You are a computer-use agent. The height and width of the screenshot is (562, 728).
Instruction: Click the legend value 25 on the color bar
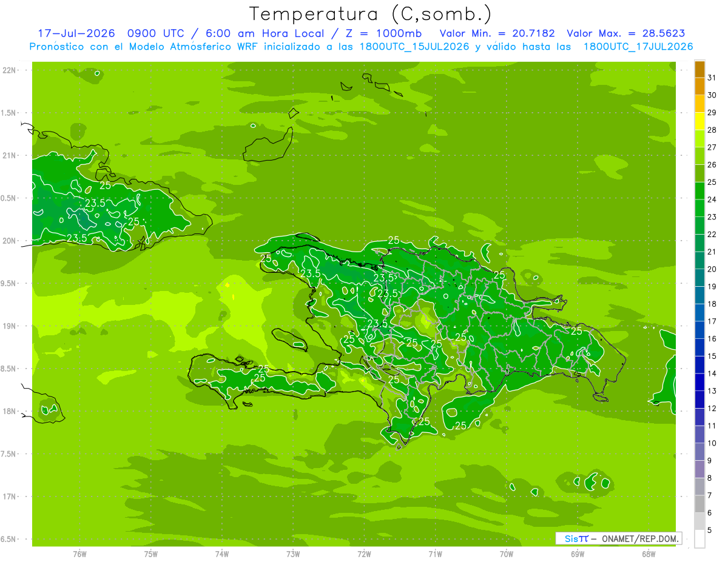click(712, 182)
